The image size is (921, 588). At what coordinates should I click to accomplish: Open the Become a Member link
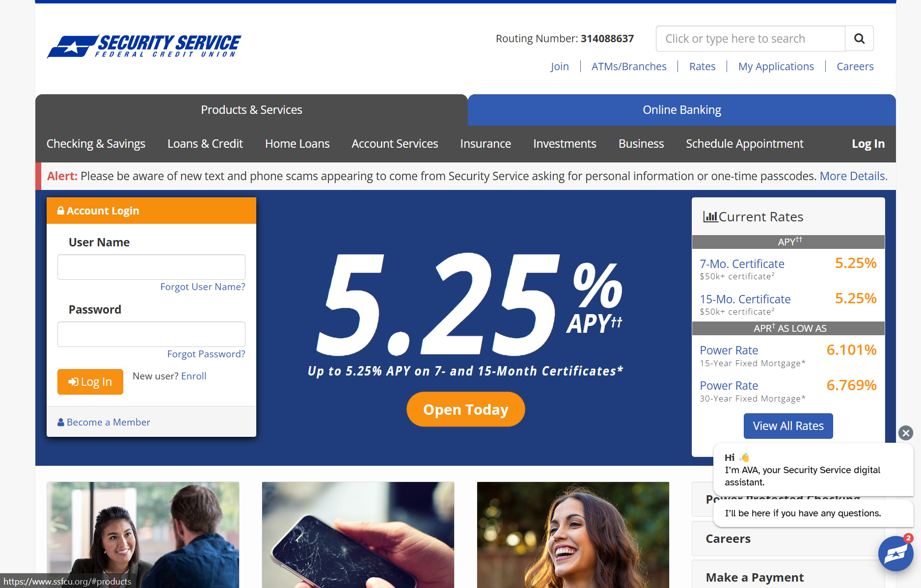tap(104, 422)
